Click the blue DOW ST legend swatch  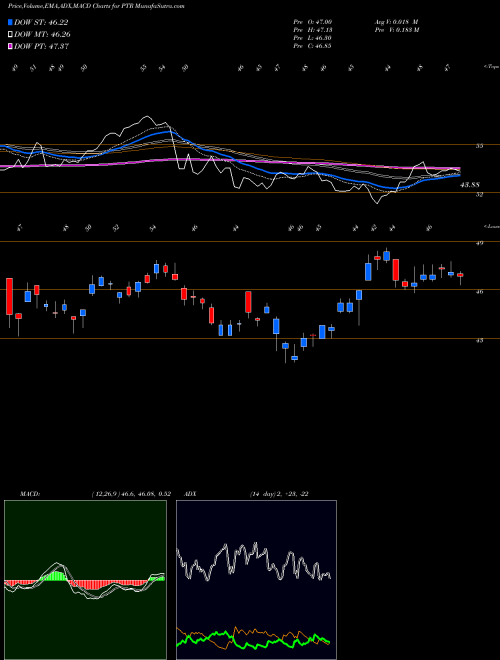pos(11,22)
